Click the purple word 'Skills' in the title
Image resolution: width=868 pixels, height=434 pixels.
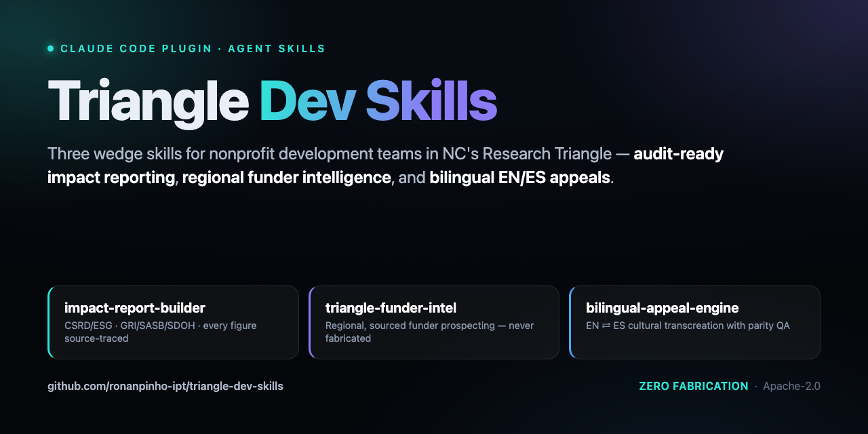pos(431,102)
